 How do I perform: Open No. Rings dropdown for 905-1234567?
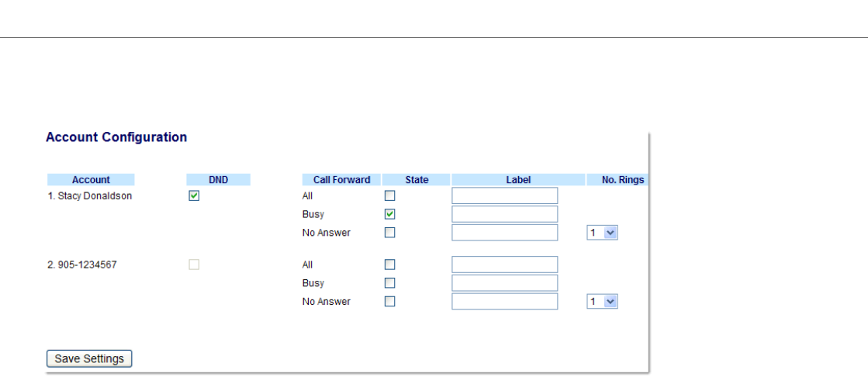602,302
